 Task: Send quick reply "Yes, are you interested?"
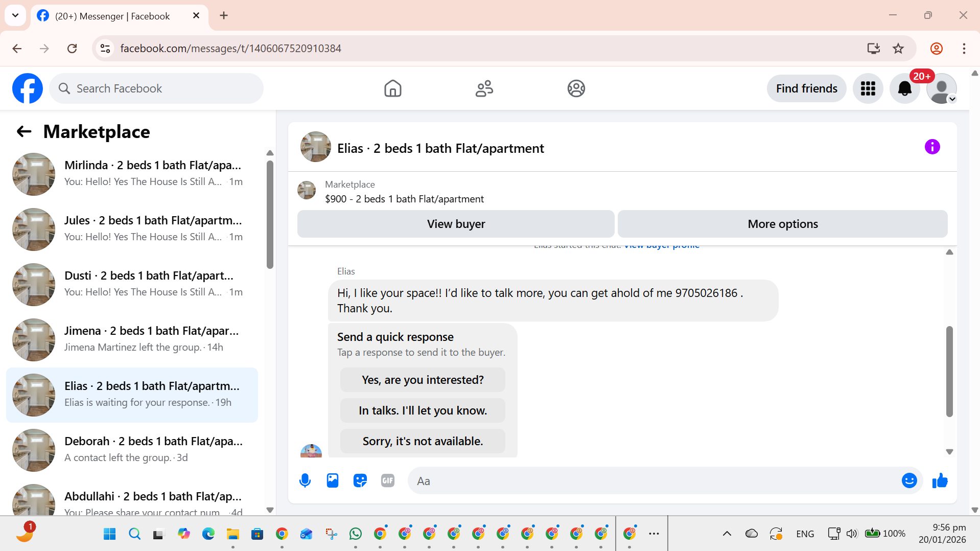(x=423, y=380)
